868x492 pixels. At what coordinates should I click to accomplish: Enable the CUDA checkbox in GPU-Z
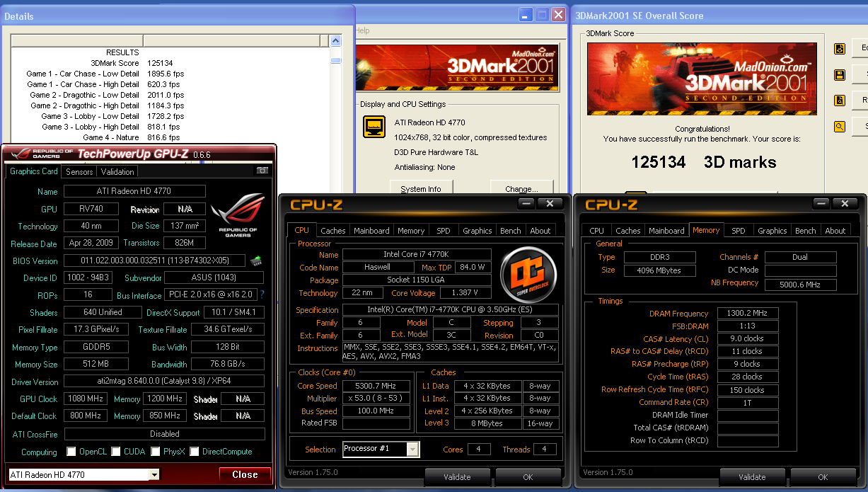(115, 452)
